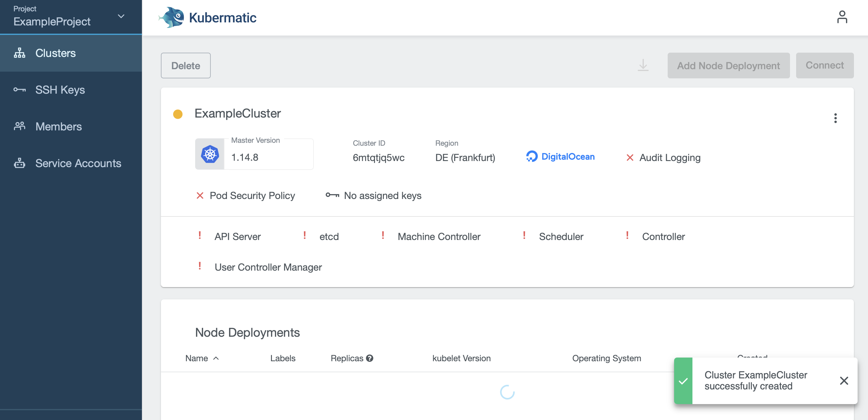Click the Cluster ID 6mtqtjq5wc
The height and width of the screenshot is (420, 868).
(378, 158)
